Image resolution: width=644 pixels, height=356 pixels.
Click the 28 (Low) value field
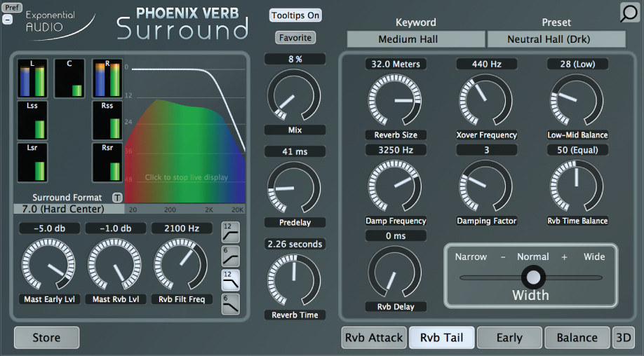pyautogui.click(x=577, y=64)
